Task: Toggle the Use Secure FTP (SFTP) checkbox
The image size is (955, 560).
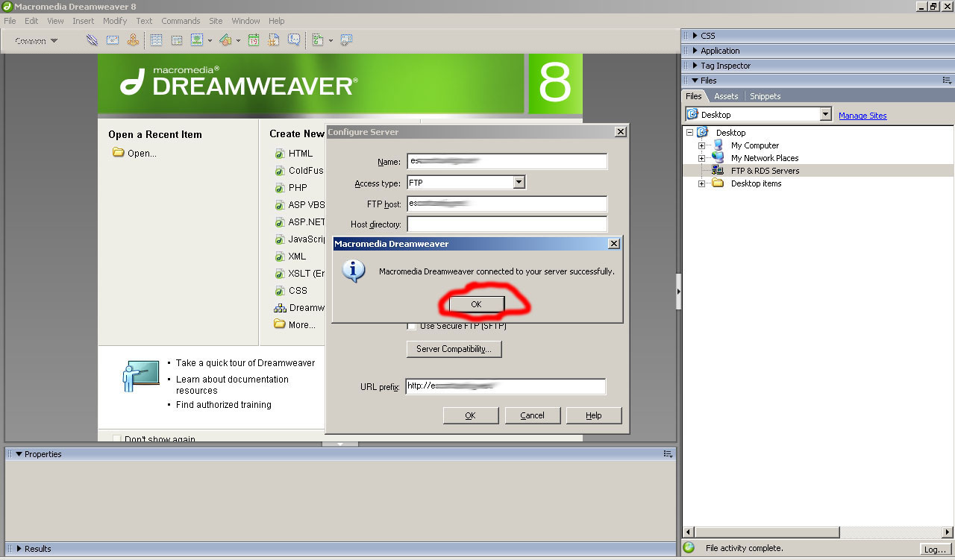Action: [x=412, y=327]
